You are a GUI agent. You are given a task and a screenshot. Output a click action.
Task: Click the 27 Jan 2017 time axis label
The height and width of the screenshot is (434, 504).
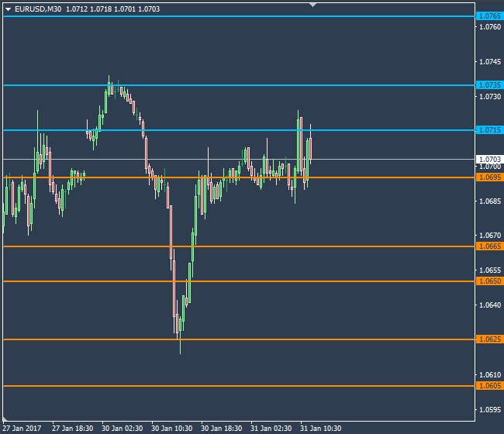(x=22, y=428)
